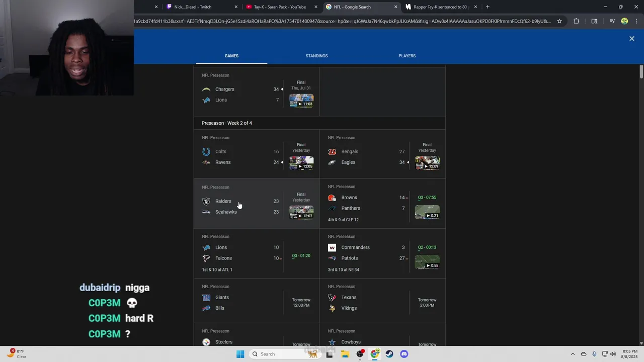Click the 'Q3 - 07:55' game clock

(x=427, y=198)
